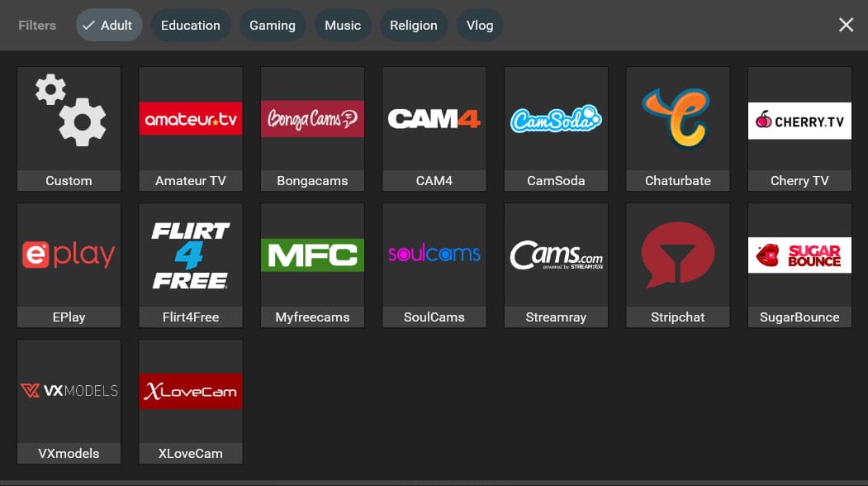The image size is (868, 486).
Task: Select the EPlay logo
Action: click(x=69, y=255)
